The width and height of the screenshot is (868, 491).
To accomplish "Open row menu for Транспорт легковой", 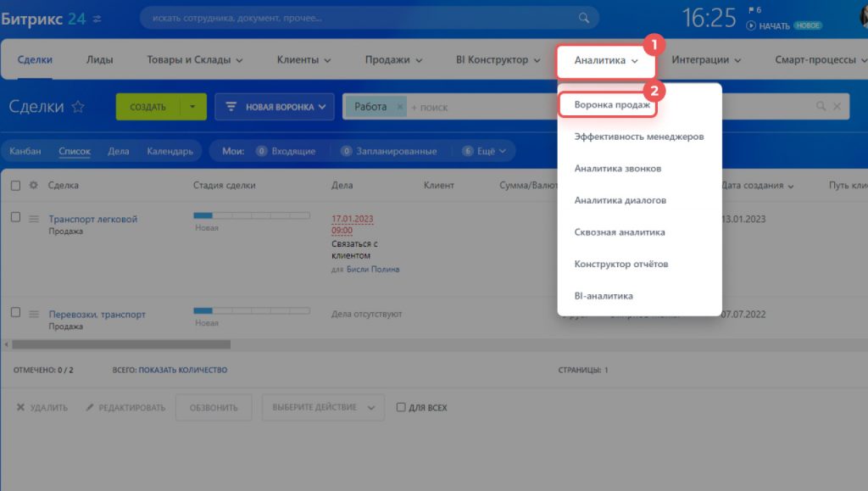I will click(34, 219).
